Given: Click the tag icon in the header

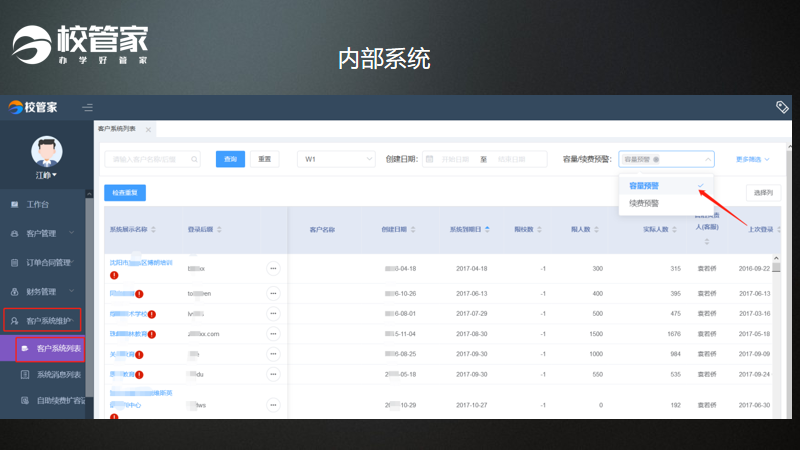Looking at the screenshot, I should (x=782, y=107).
